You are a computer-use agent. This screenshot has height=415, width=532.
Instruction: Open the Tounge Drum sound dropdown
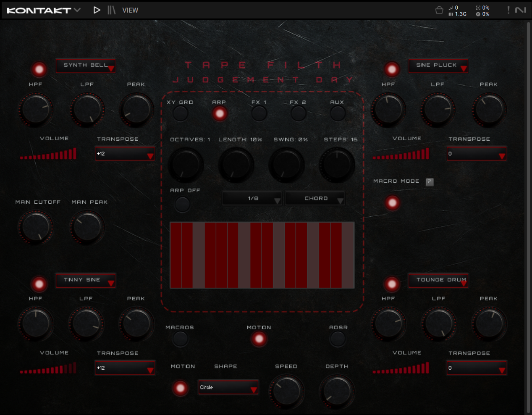[438, 280]
